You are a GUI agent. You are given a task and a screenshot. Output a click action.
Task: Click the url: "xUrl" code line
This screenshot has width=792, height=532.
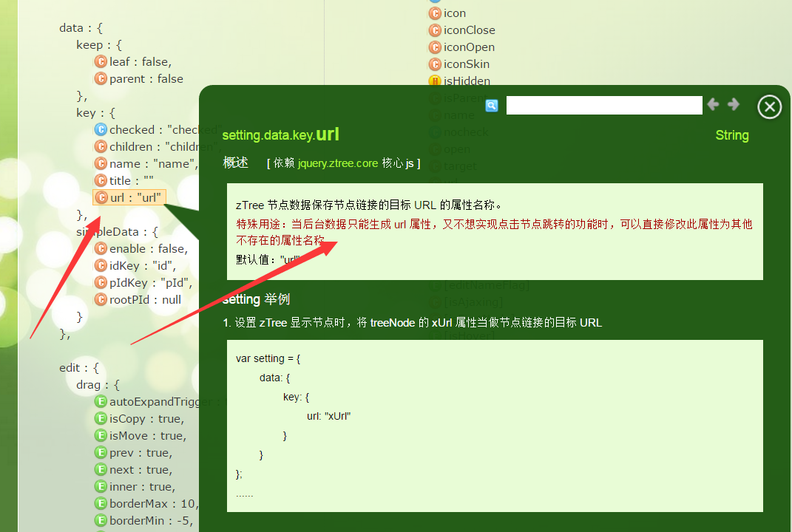[x=328, y=417]
